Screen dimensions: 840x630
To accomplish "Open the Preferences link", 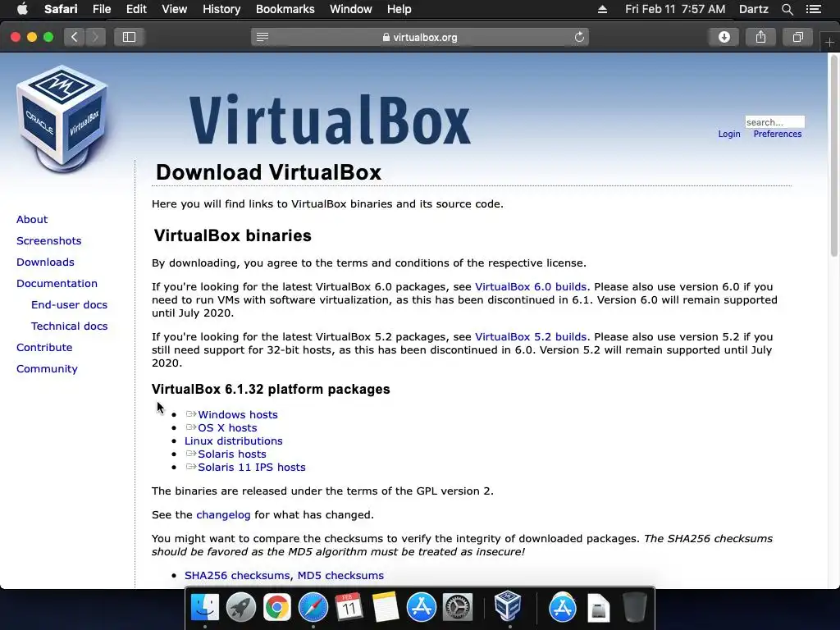I will 778,134.
